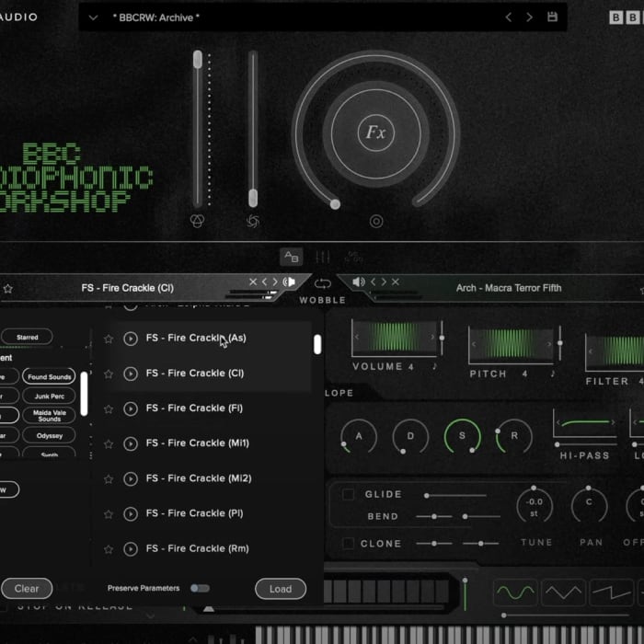Enable the Clone checkbox
This screenshot has width=644, height=644.
pos(349,544)
